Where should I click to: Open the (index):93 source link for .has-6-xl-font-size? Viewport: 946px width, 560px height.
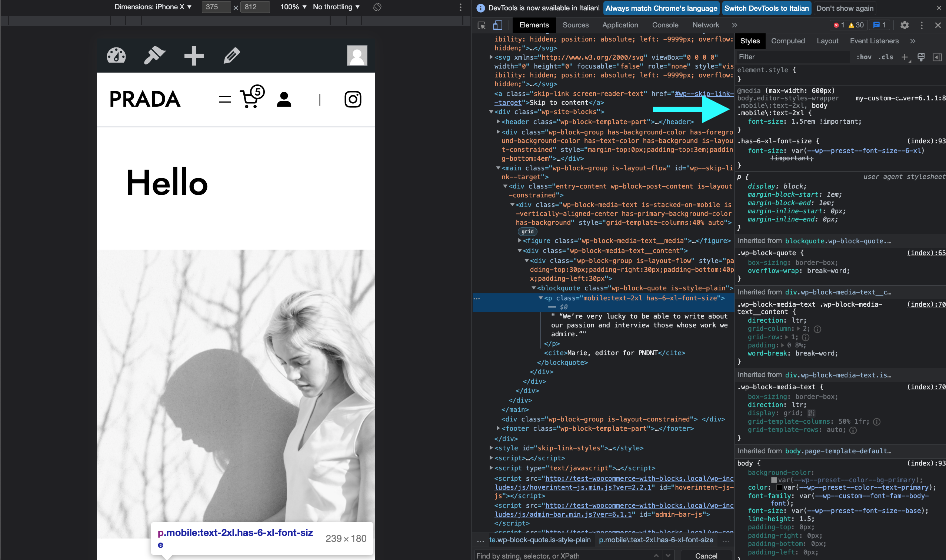pos(926,141)
